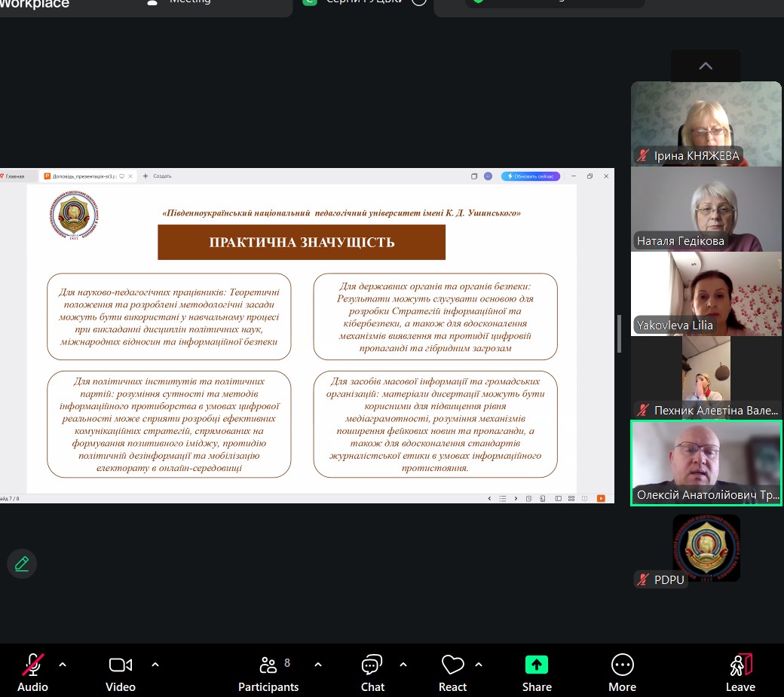This screenshot has height=697, width=784.
Task: Click the green Share screen icon
Action: click(536, 665)
